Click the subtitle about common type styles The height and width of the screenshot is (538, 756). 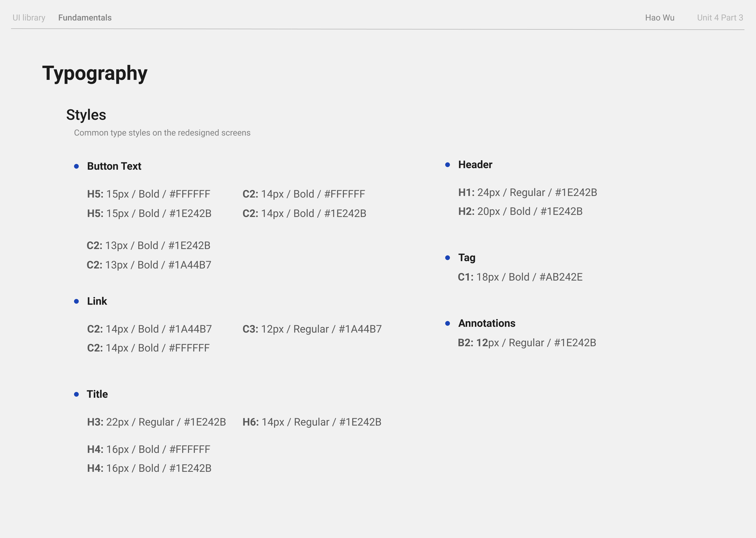coord(162,133)
